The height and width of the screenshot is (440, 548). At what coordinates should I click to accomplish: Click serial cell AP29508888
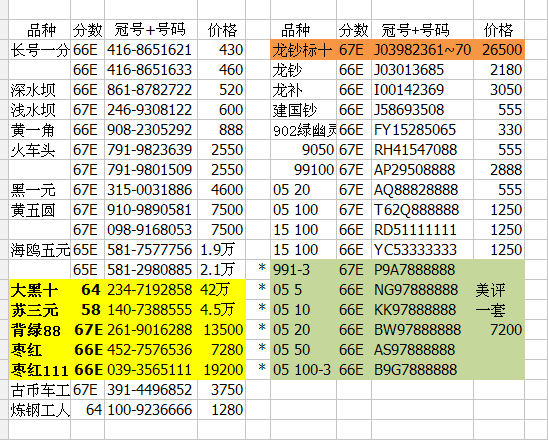[x=423, y=169]
